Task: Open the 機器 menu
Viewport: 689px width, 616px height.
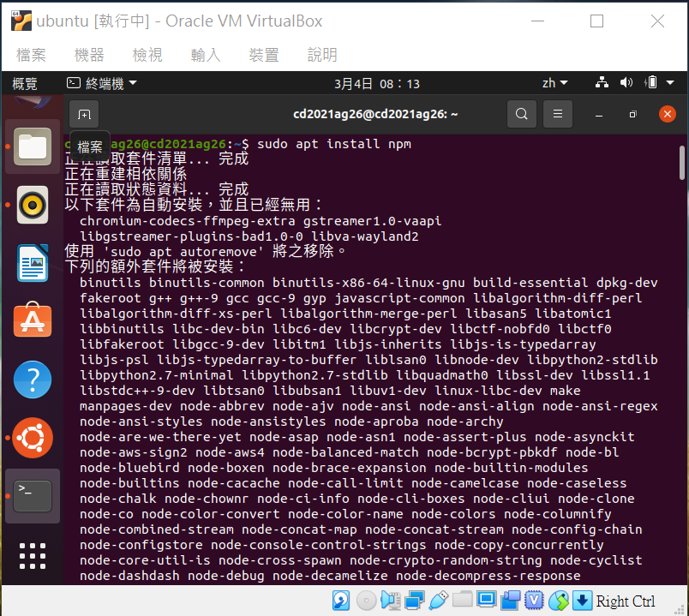Action: click(x=89, y=55)
